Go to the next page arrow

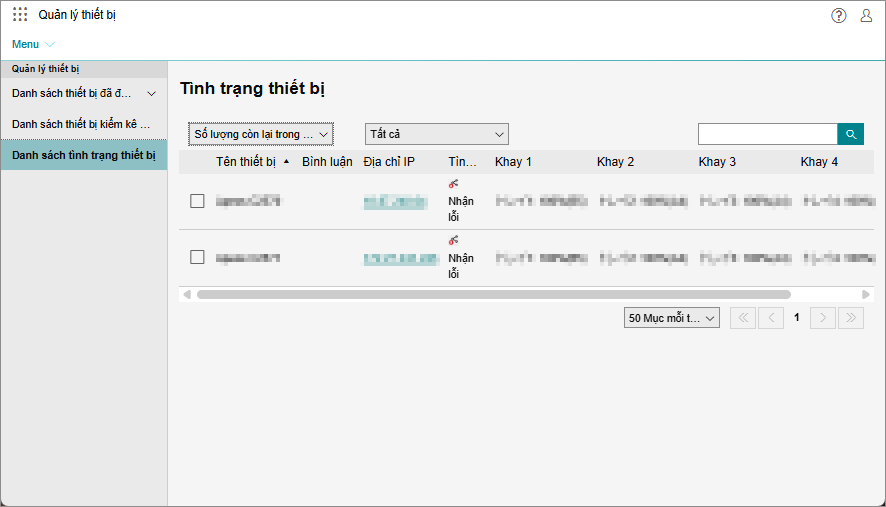tap(823, 318)
